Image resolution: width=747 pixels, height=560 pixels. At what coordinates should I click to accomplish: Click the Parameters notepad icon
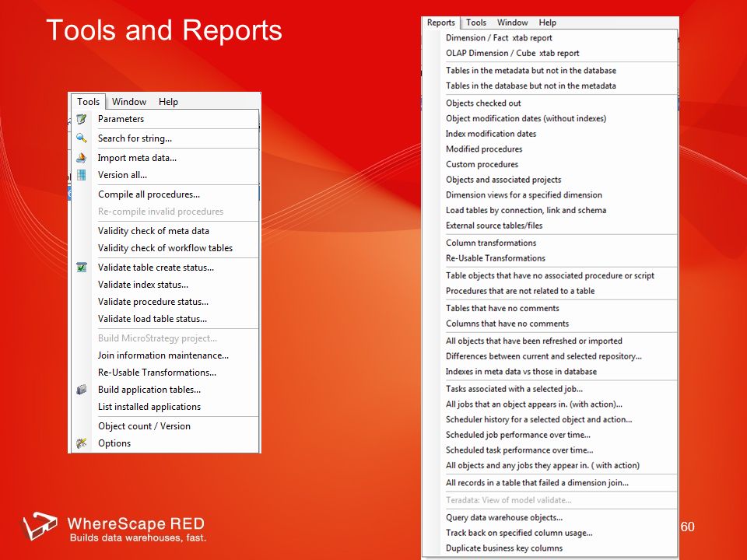(82, 119)
